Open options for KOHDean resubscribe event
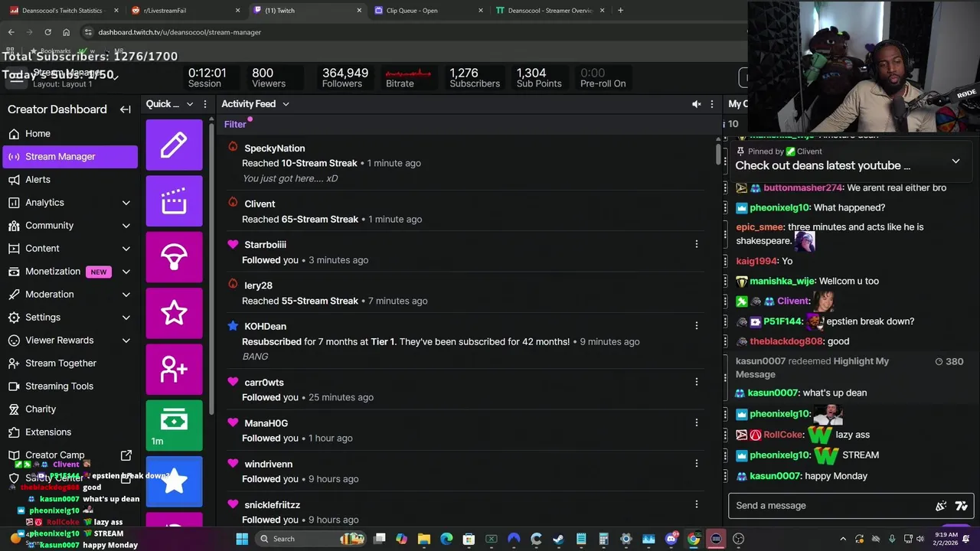This screenshot has width=980, height=551. 696,325
